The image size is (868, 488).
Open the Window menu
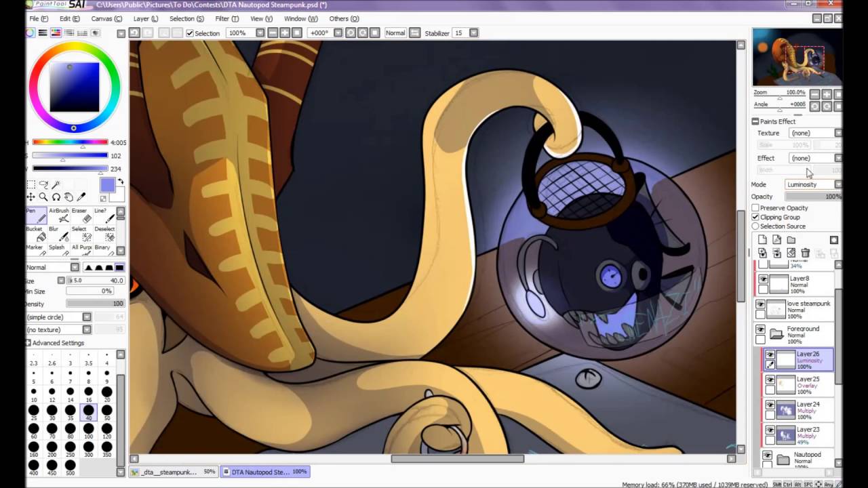pos(300,19)
